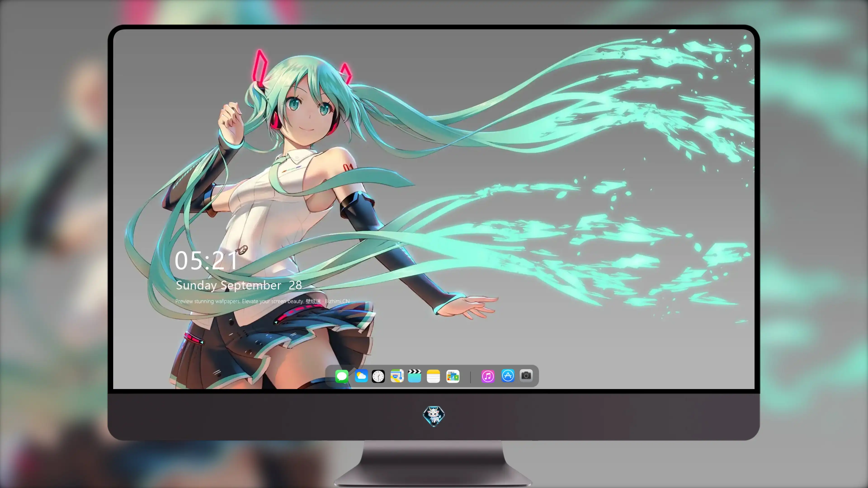
Task: Click the 05:21 clock widget
Action: pyautogui.click(x=206, y=260)
